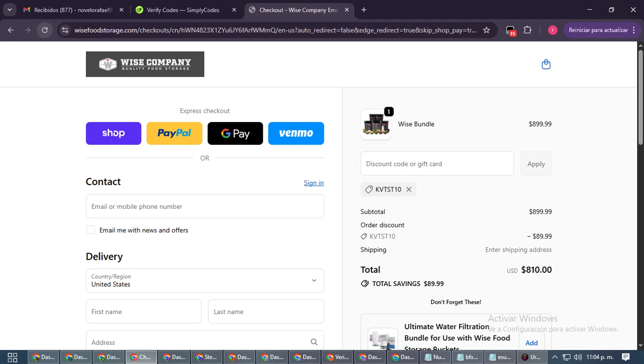Apply the discount code
Screen dimensions: 644x364
(536, 164)
